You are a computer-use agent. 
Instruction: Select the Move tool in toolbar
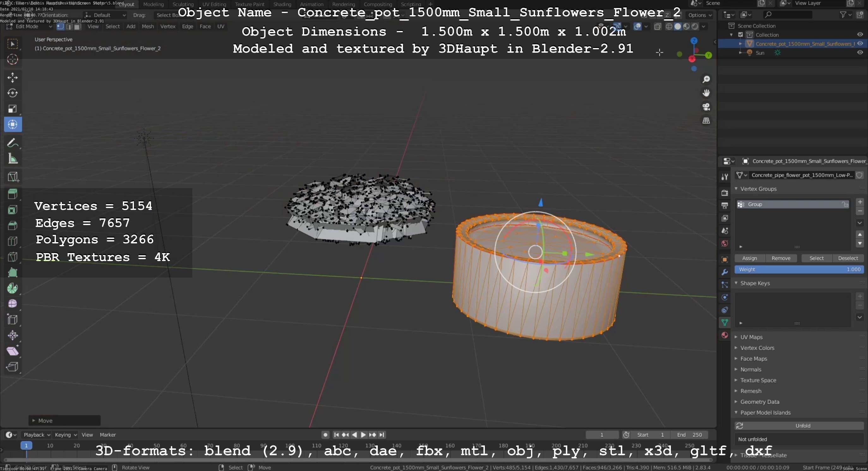(12, 77)
